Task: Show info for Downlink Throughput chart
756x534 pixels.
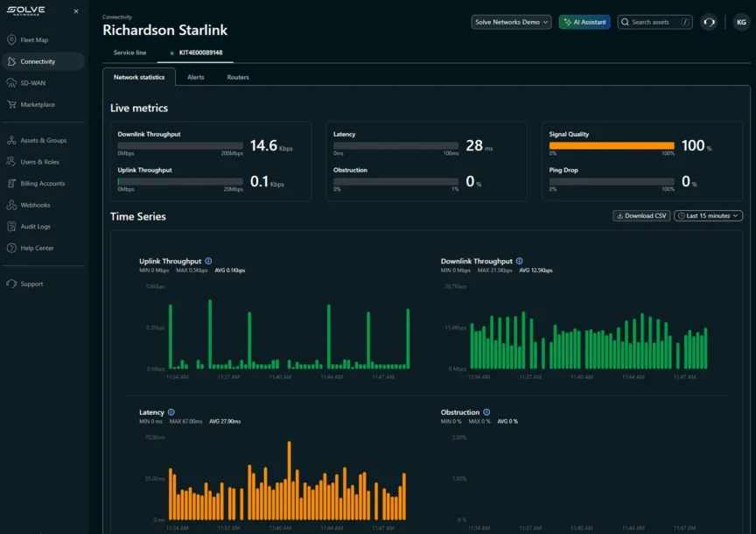Action: point(520,261)
